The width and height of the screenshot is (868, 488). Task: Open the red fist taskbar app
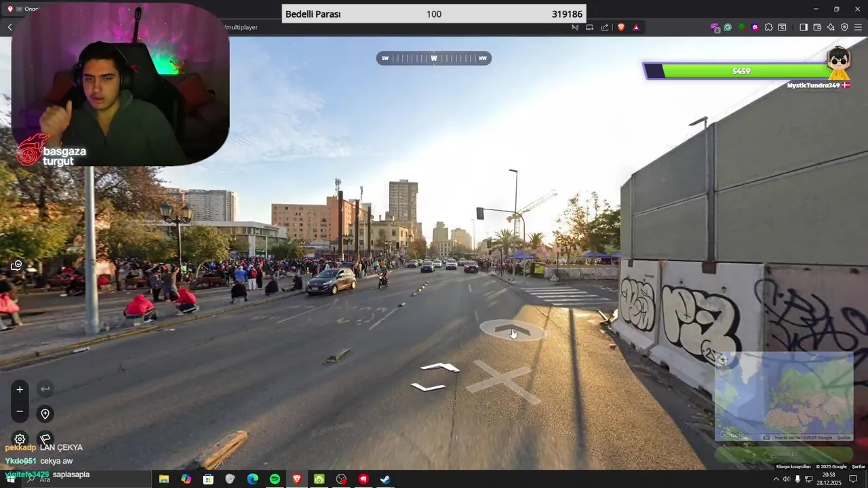click(363, 479)
